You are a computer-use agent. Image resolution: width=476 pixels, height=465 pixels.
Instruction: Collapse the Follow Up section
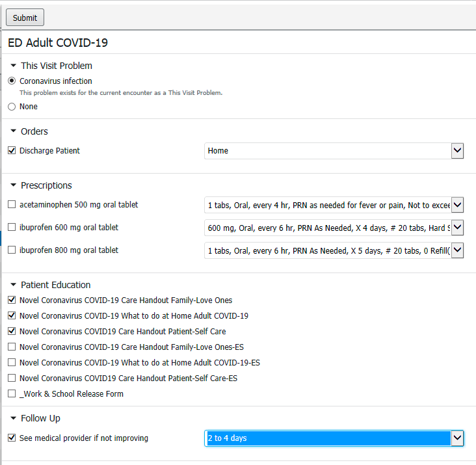[14, 418]
